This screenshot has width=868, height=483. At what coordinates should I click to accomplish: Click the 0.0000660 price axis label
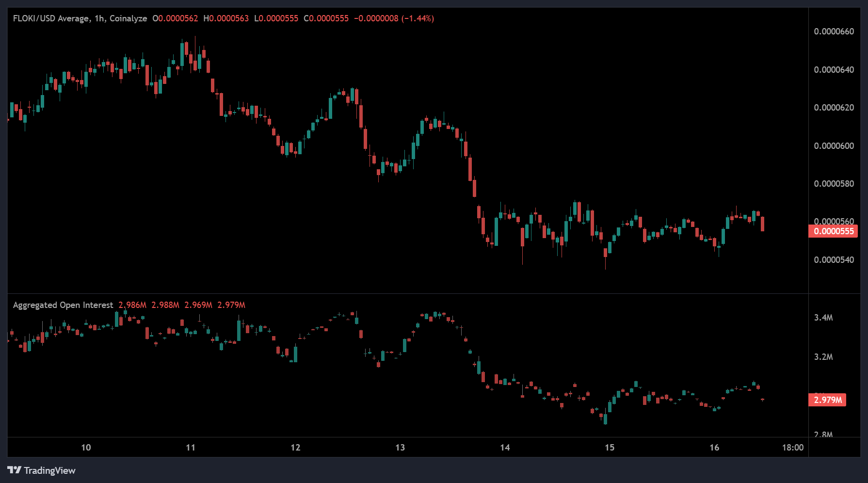pos(834,32)
